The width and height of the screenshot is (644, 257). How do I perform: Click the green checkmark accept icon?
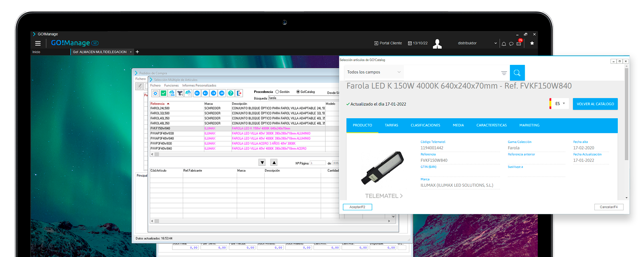pos(163,93)
